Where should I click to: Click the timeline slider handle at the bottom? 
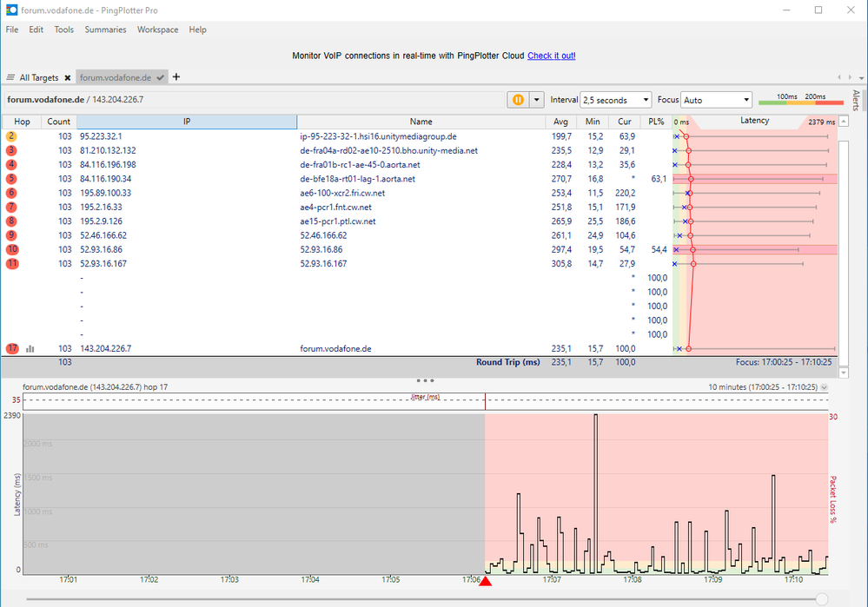tap(822, 598)
